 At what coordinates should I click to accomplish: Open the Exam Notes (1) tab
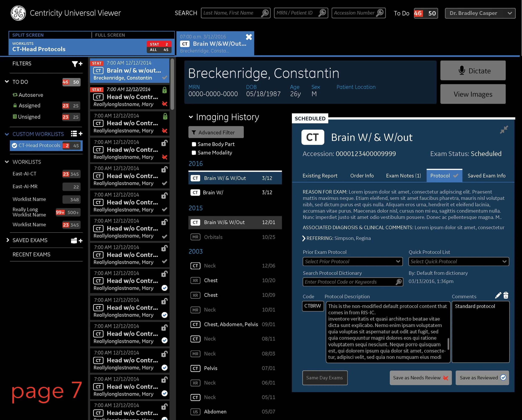403,176
